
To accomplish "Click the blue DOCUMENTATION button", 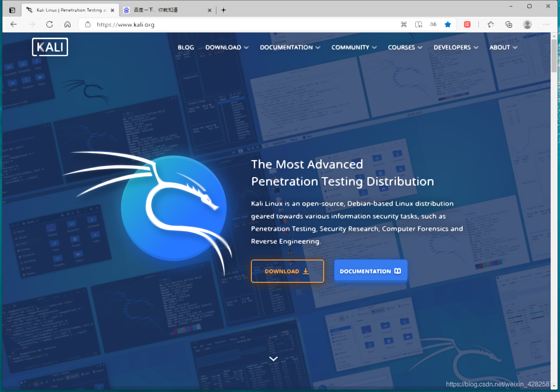I will 370,271.
